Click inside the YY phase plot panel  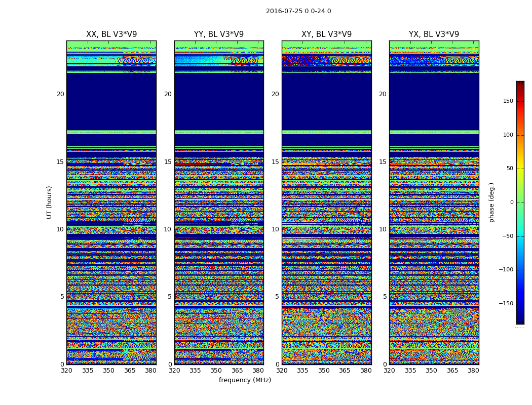tap(219, 202)
